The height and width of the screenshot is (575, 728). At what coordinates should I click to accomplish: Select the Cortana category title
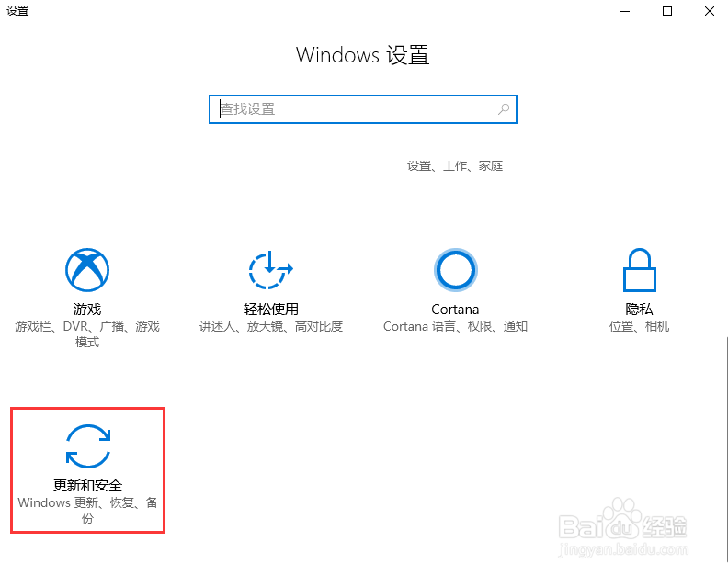click(x=455, y=309)
